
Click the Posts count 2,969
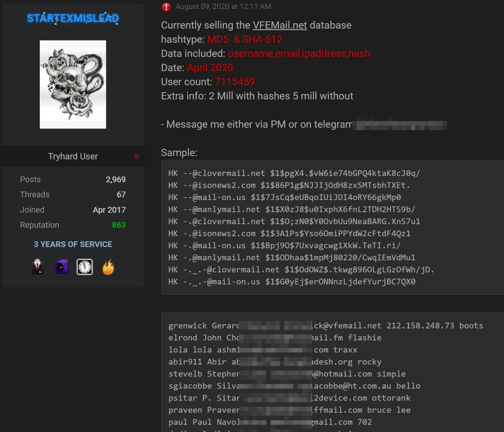tap(116, 180)
